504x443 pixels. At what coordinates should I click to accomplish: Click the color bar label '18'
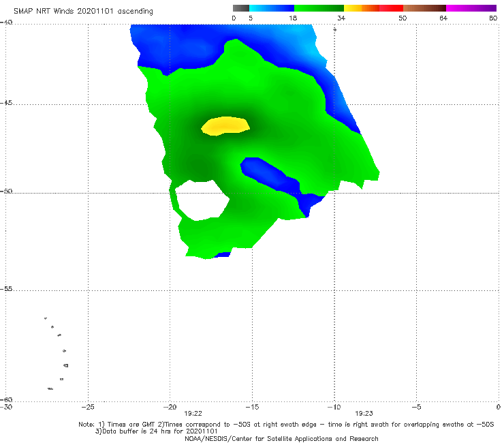pyautogui.click(x=293, y=18)
